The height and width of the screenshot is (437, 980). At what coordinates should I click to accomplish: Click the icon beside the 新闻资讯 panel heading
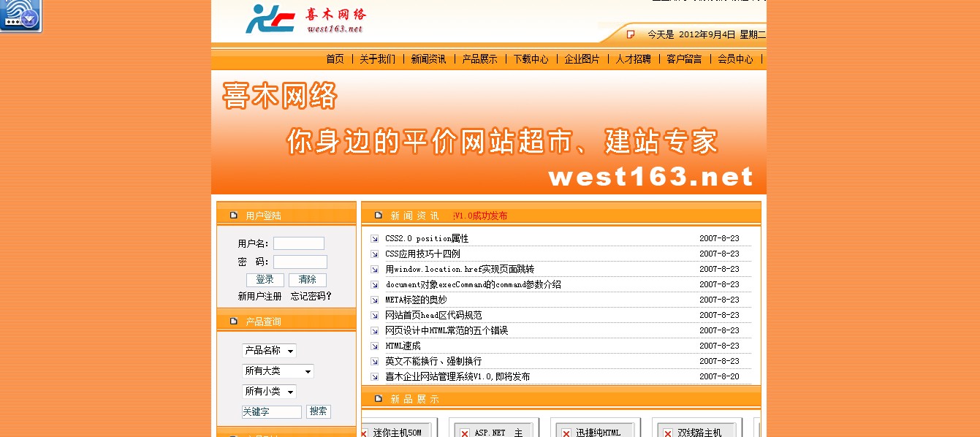(x=378, y=216)
